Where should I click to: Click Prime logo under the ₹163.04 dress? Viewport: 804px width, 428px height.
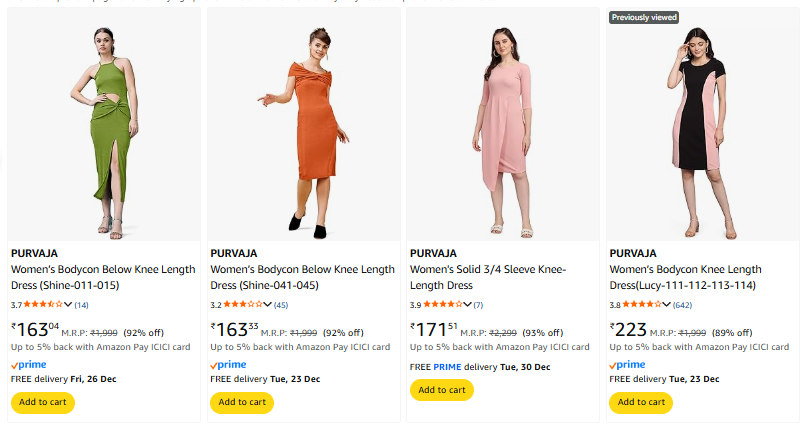[28, 365]
